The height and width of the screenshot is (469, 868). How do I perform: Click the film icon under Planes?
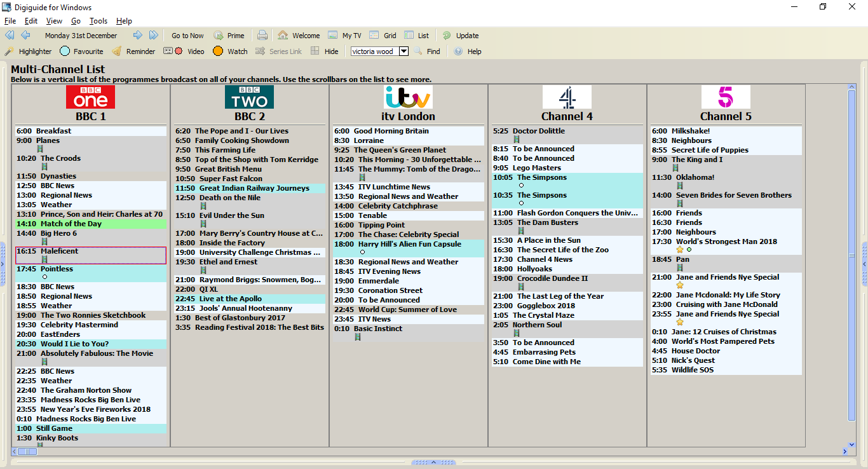pos(40,149)
